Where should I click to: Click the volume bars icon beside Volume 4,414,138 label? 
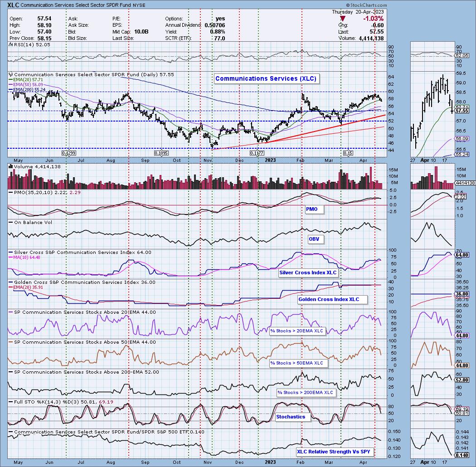pyautogui.click(x=11, y=166)
